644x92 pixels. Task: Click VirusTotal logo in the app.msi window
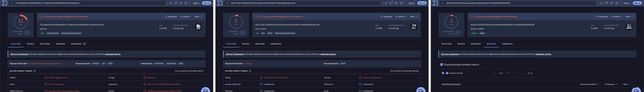click(4, 3)
